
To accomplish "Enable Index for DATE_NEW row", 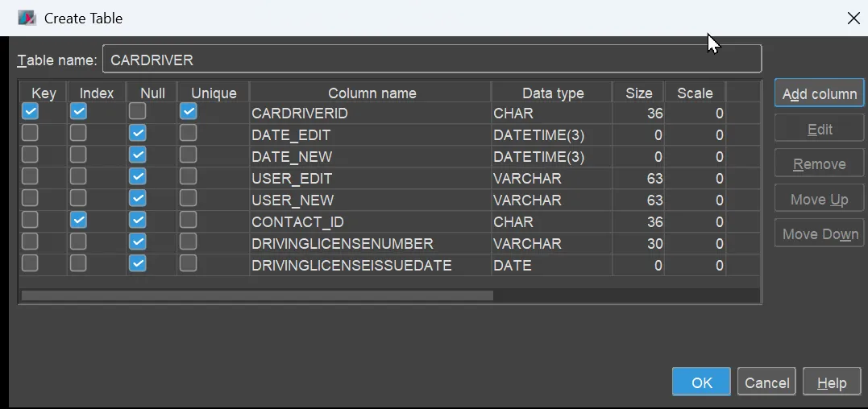I will (x=79, y=155).
